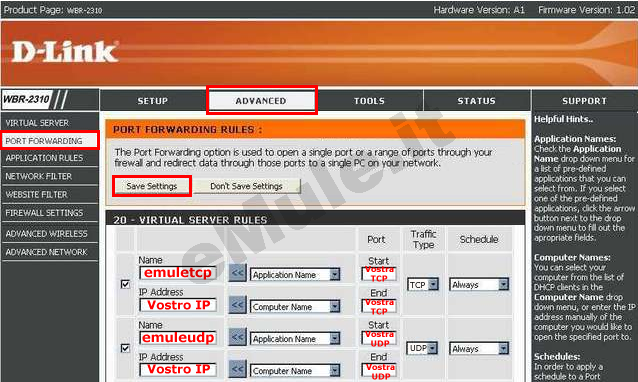Click the << button beside second Computer Name

pos(238,369)
